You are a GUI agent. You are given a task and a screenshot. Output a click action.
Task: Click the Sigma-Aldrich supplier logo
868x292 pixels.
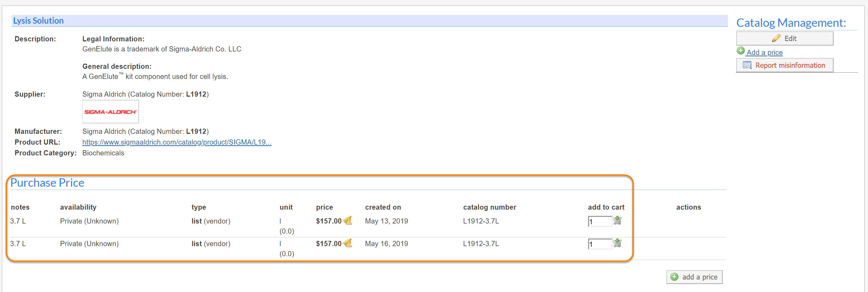pyautogui.click(x=111, y=112)
